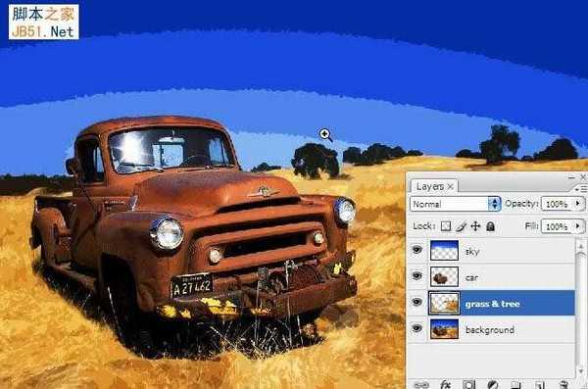The height and width of the screenshot is (389, 588).
Task: Click the link layers icon
Action: [x=421, y=385]
